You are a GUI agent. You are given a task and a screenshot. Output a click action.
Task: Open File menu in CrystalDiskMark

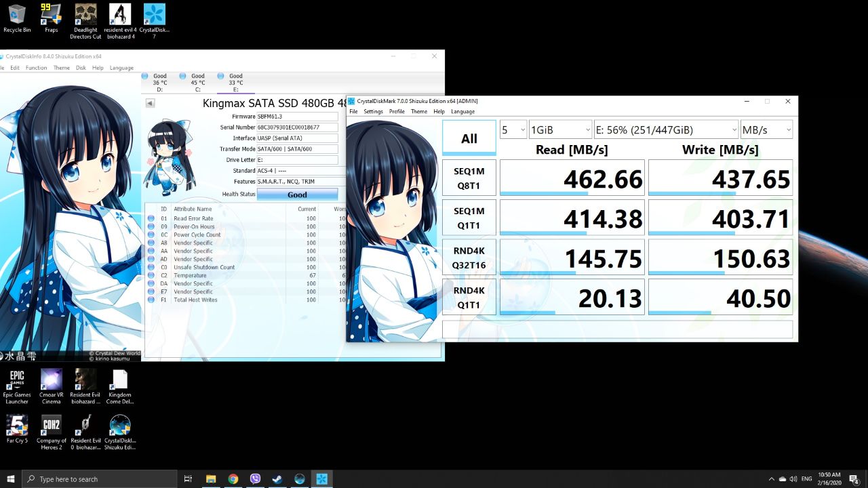[353, 111]
